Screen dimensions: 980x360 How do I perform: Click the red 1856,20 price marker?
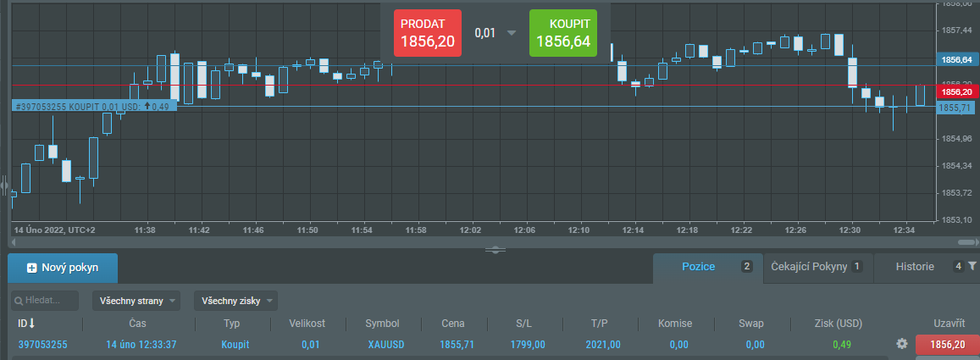click(956, 91)
